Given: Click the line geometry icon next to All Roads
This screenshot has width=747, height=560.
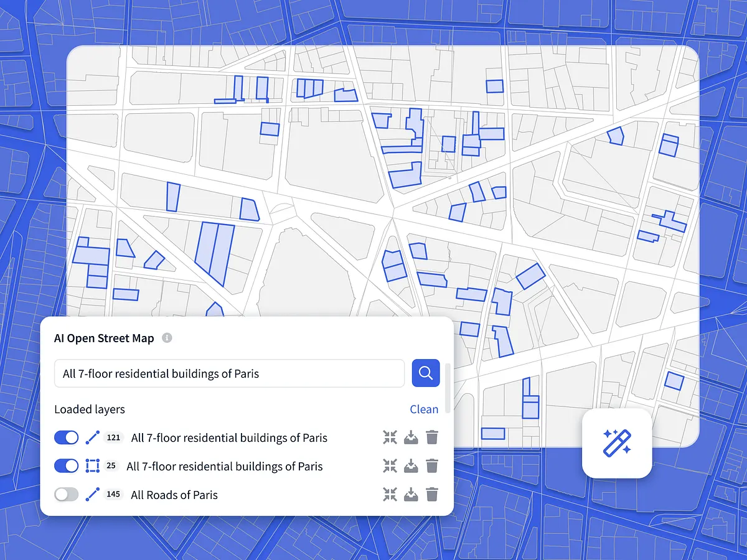Looking at the screenshot, I should point(92,495).
